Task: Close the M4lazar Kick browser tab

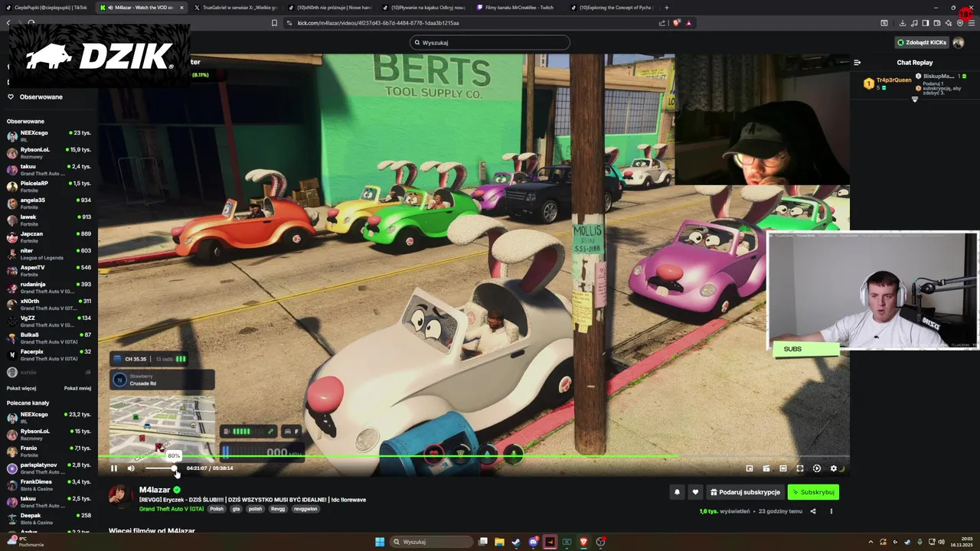Action: pos(181,8)
